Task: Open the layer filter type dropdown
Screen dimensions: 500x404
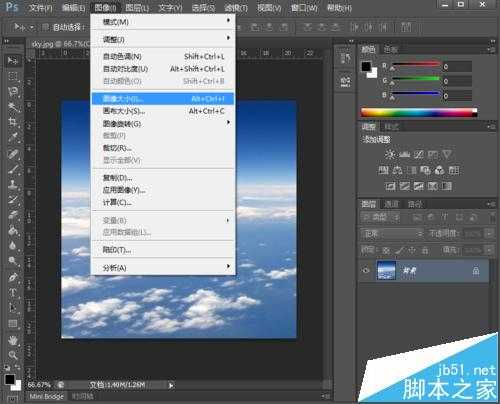Action: (x=380, y=218)
